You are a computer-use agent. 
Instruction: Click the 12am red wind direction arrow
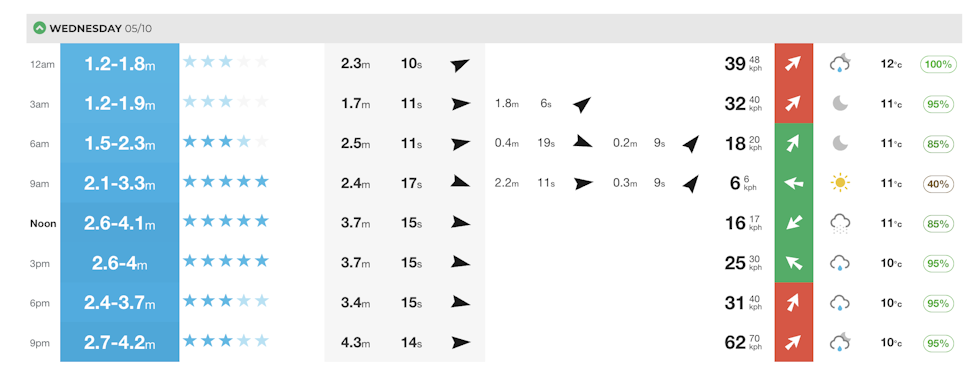[x=793, y=64]
